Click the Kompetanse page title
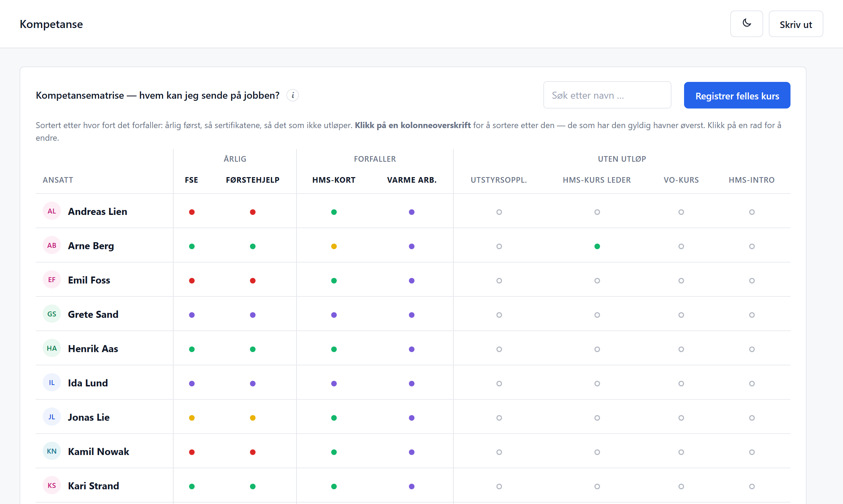 click(51, 24)
